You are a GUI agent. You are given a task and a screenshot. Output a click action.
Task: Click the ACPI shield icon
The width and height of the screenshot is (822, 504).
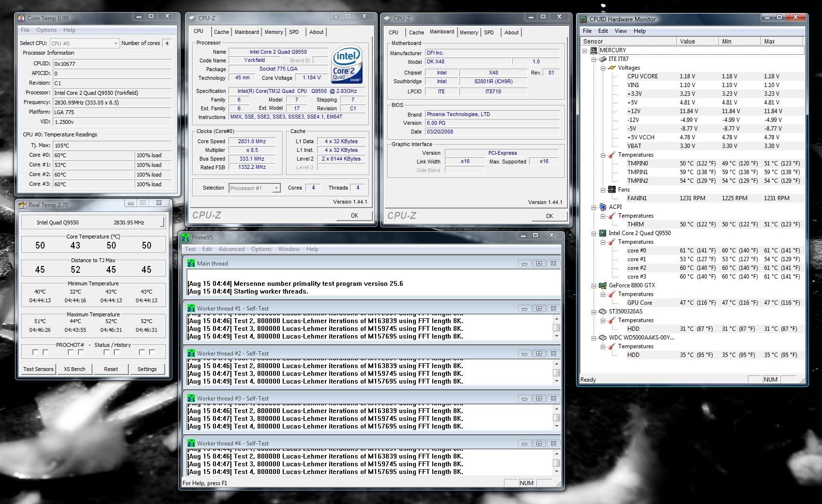603,207
